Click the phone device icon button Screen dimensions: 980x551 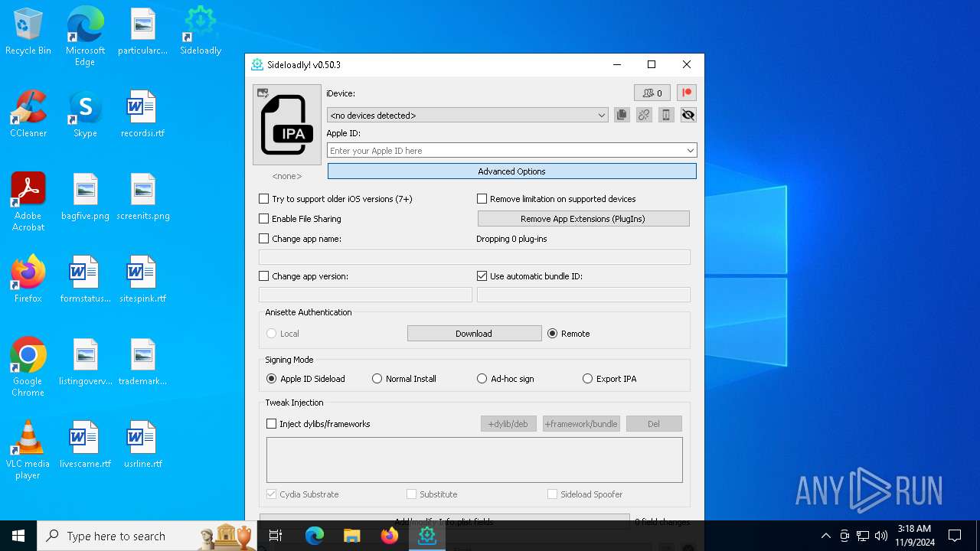pyautogui.click(x=666, y=115)
